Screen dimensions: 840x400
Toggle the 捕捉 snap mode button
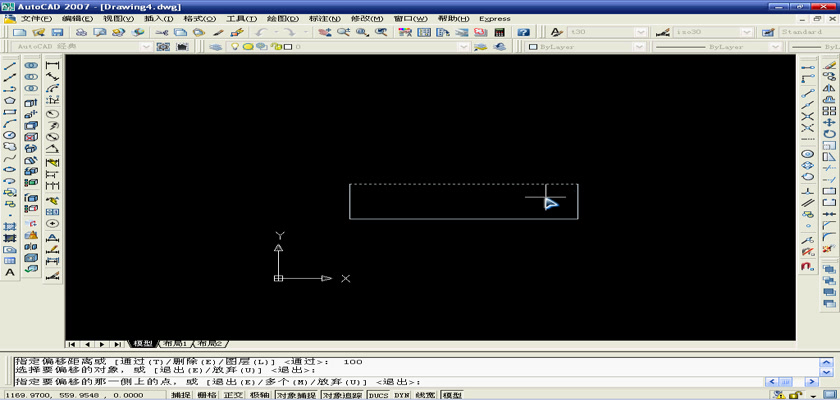click(x=180, y=395)
